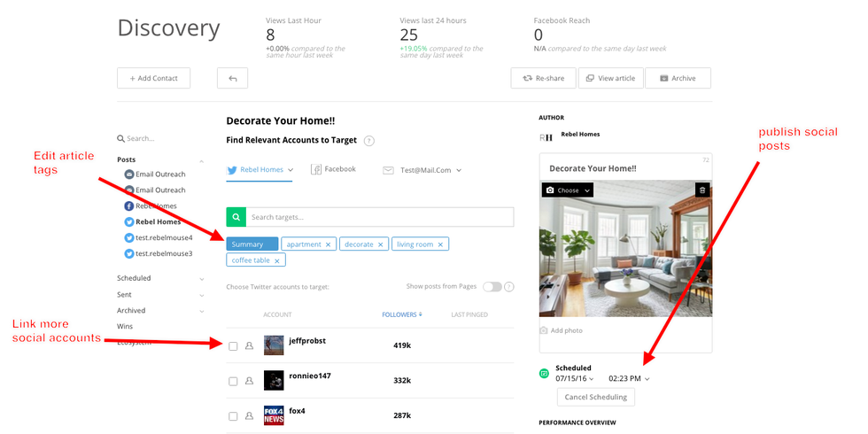Select the ronnieo147 account checkbox

tap(233, 381)
